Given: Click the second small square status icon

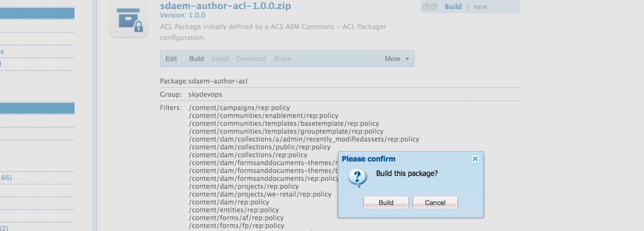Looking at the screenshot, I should click(433, 7).
